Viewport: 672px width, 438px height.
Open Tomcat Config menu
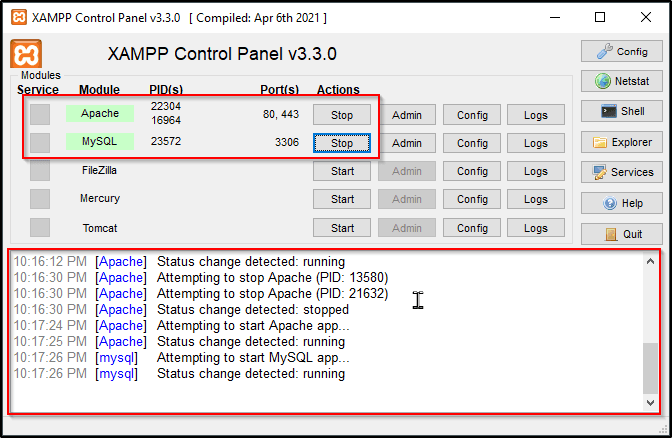[x=472, y=228]
